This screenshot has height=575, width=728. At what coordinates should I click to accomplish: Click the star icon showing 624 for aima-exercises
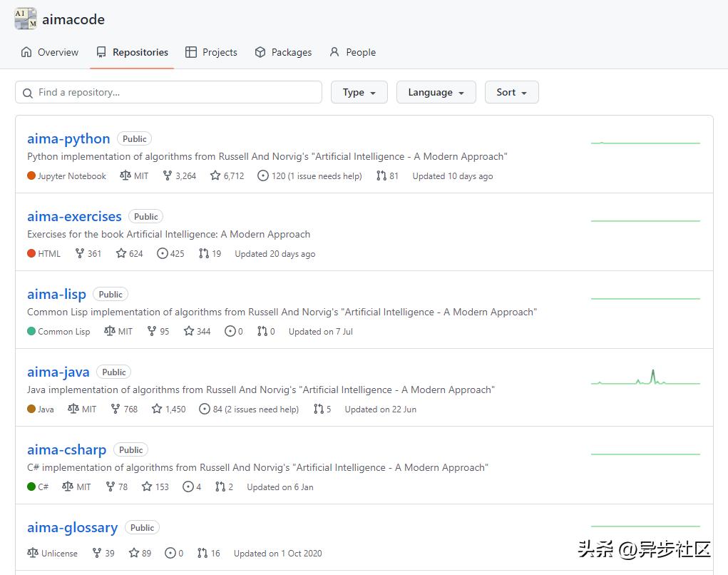(x=121, y=253)
